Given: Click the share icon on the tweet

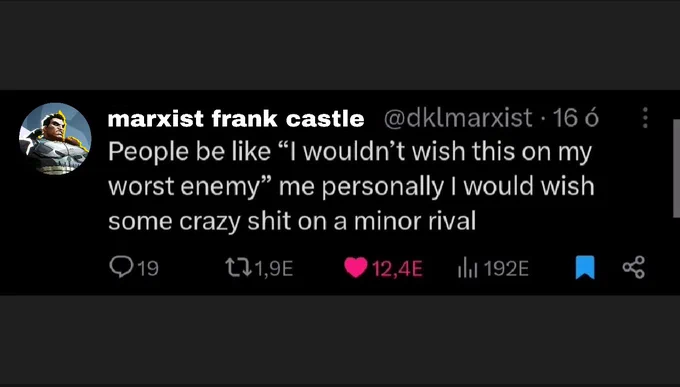Looking at the screenshot, I should (x=634, y=267).
